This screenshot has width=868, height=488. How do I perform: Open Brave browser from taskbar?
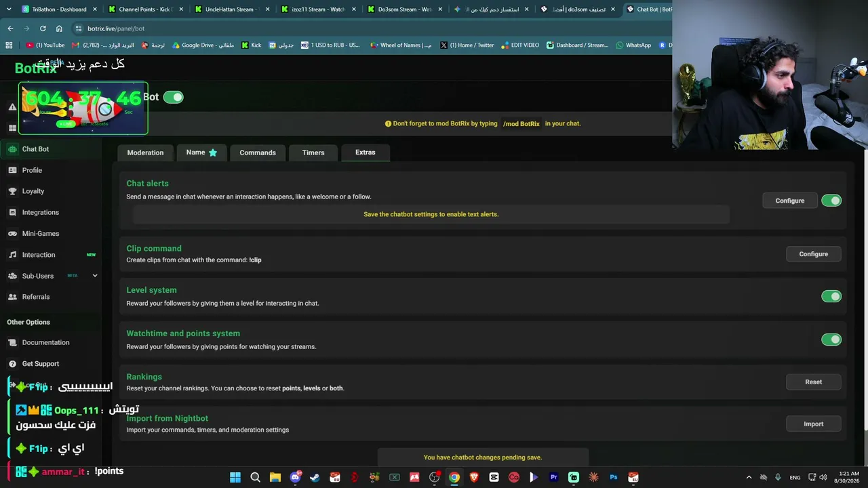tap(474, 477)
